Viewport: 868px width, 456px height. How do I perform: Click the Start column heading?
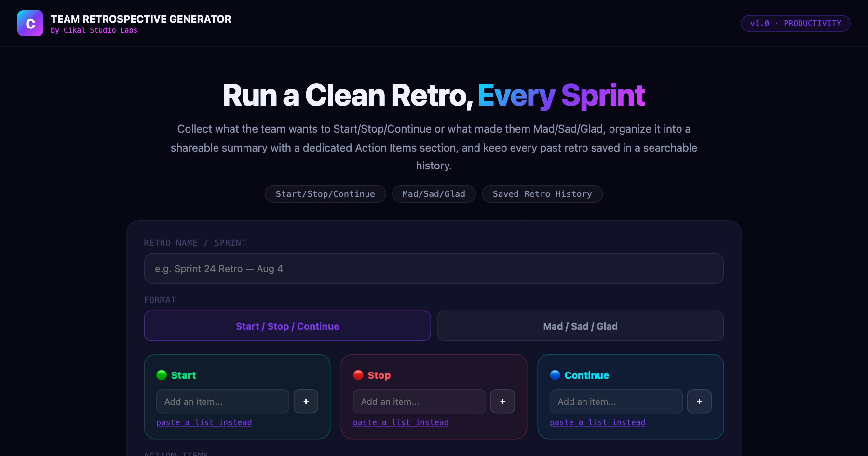[183, 375]
